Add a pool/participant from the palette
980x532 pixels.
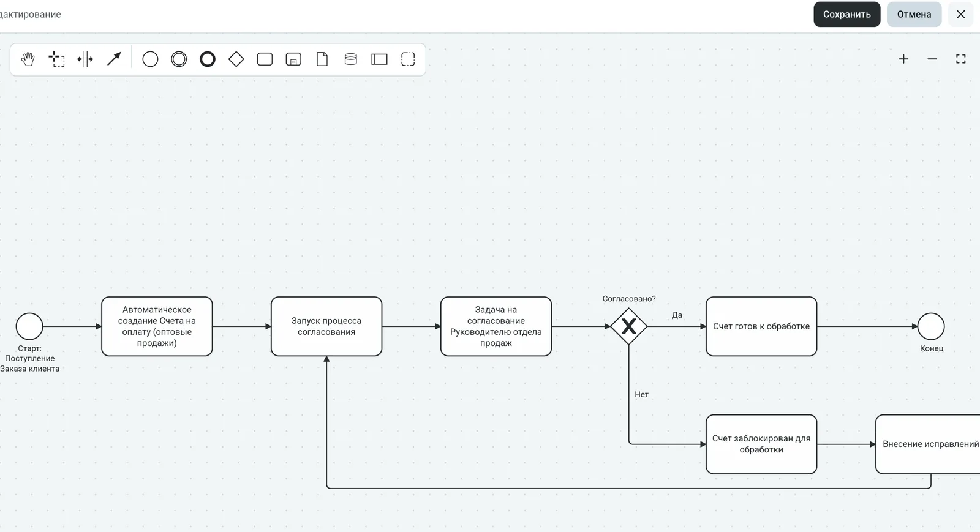point(380,59)
